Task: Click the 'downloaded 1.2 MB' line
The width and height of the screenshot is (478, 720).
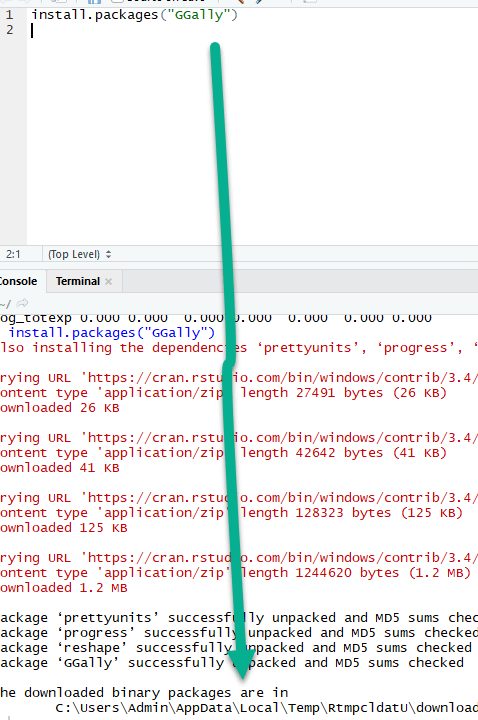Action: click(64, 588)
